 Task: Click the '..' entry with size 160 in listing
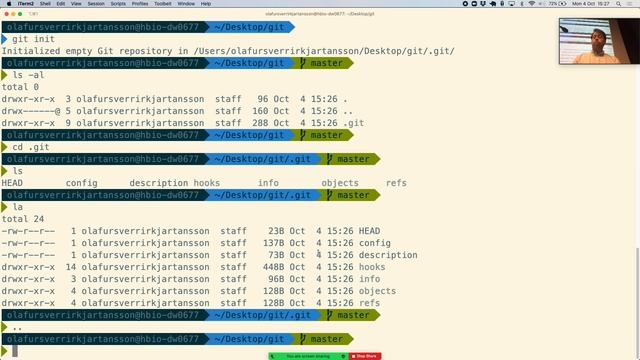click(x=348, y=111)
